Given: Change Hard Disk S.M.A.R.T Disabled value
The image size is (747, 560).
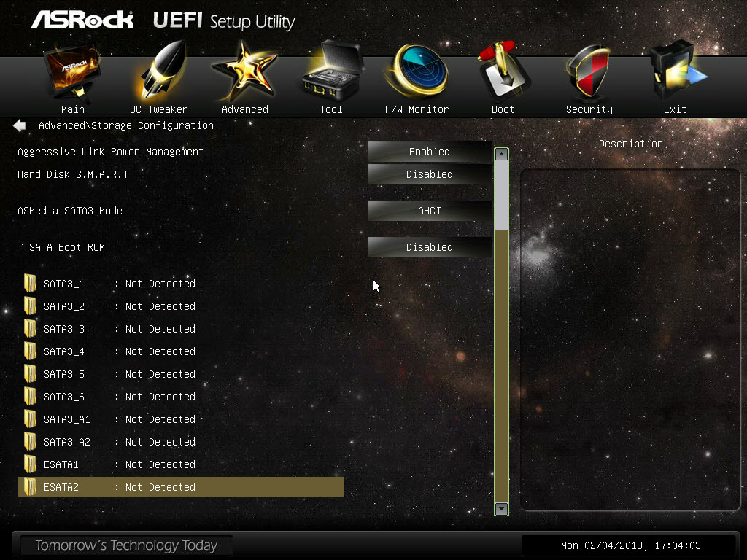Looking at the screenshot, I should (429, 174).
